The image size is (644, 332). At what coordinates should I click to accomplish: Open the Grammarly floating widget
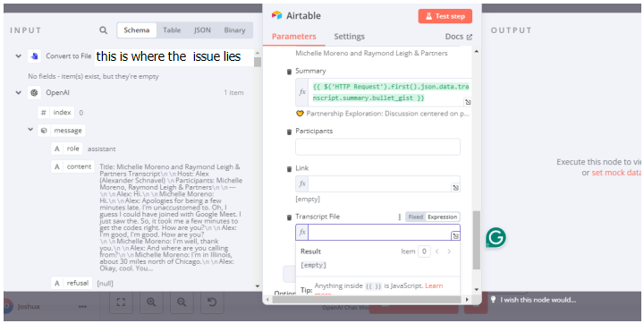496,237
